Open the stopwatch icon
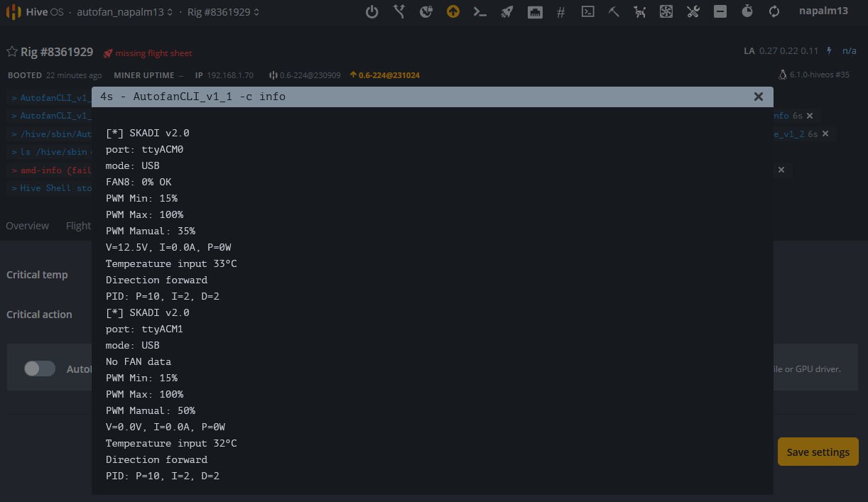The image size is (868, 502). 747,11
